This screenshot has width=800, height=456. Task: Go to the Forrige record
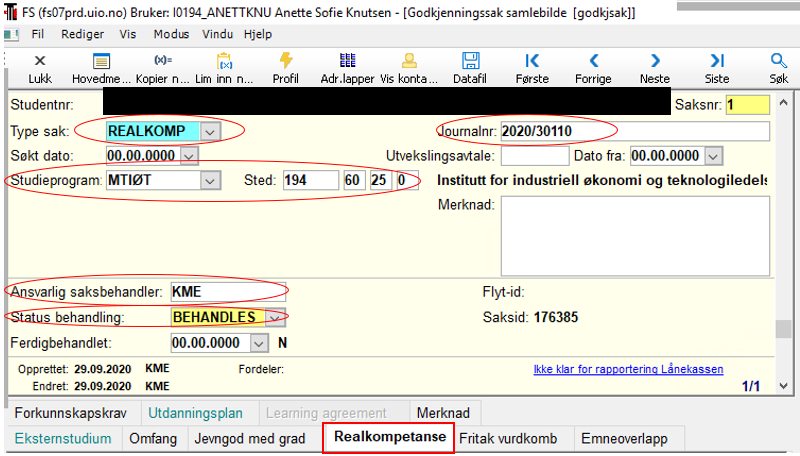pyautogui.click(x=593, y=61)
